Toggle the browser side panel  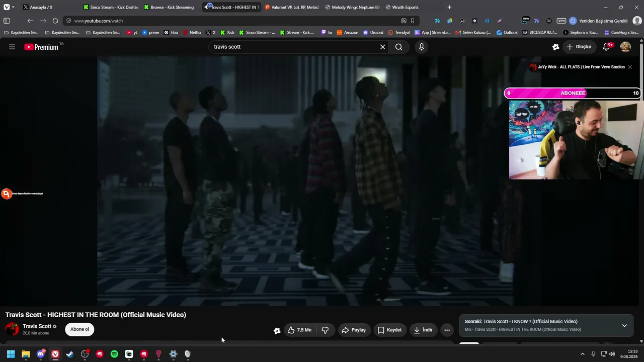tap(7, 21)
